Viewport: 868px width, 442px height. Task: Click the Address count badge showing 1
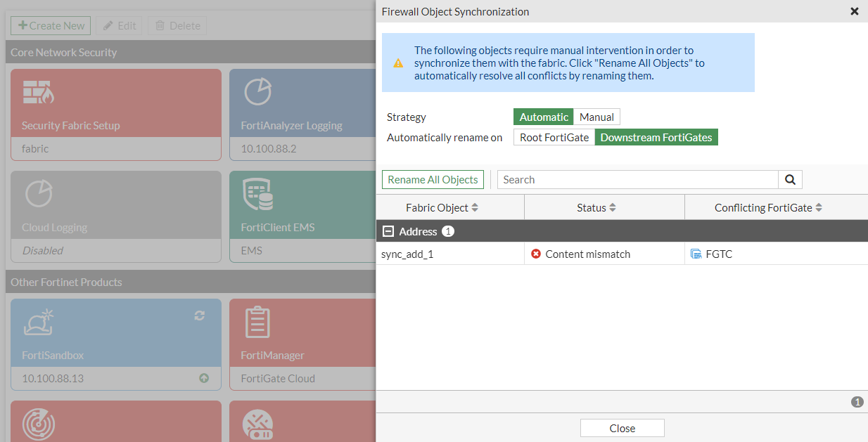[x=448, y=231]
